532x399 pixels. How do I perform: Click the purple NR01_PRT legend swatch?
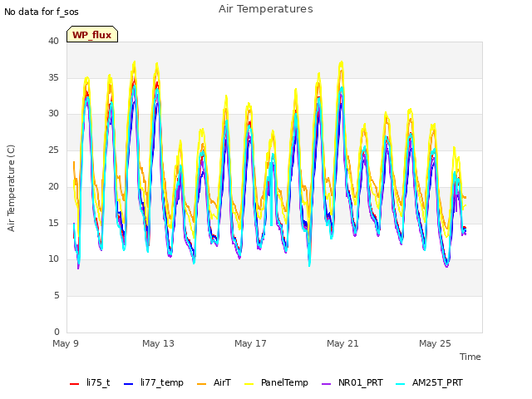[327, 384]
